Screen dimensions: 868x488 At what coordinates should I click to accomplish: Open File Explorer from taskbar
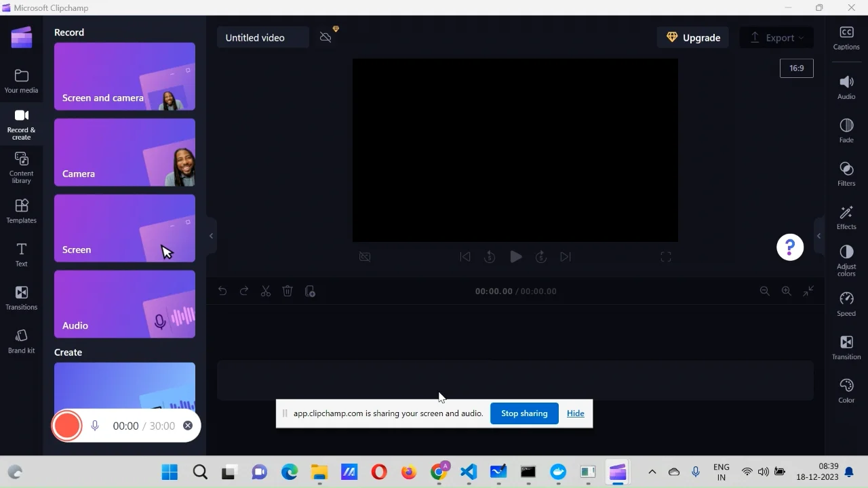pos(319,472)
